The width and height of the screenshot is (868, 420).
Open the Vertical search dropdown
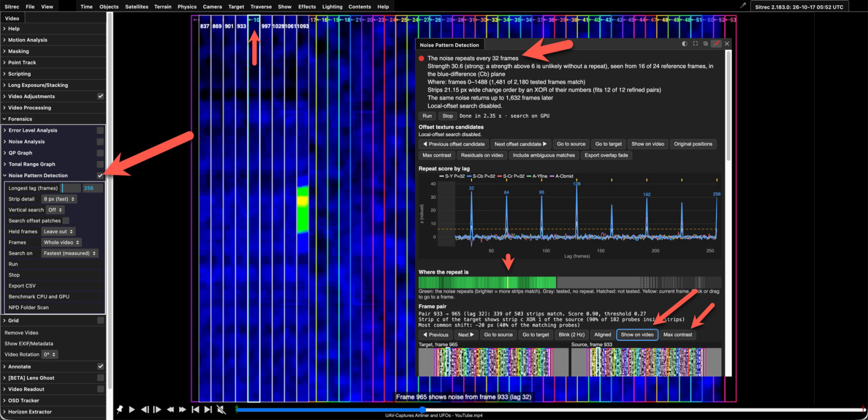[55, 210]
